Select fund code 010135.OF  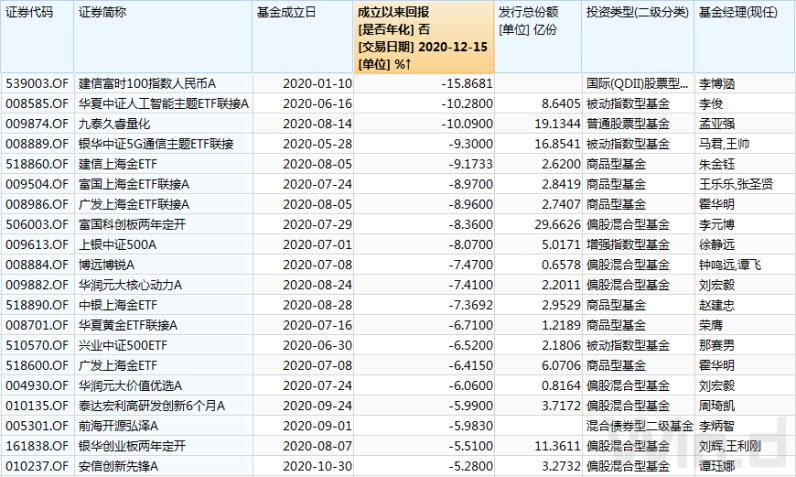(37, 405)
